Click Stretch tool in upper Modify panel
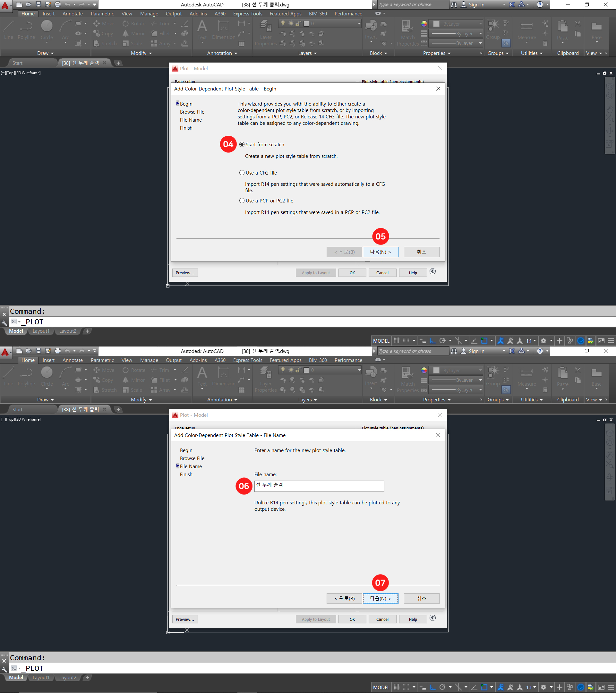Viewport: 616px width, 693px height. pyautogui.click(x=105, y=43)
